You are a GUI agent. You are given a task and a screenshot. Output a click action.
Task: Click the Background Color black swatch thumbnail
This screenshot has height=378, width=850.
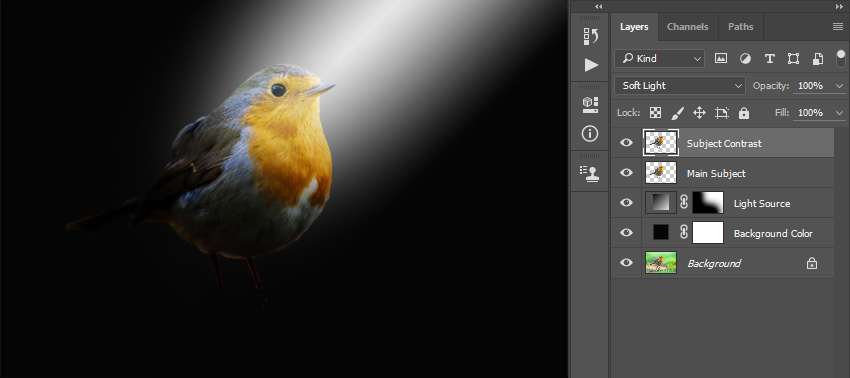point(661,233)
